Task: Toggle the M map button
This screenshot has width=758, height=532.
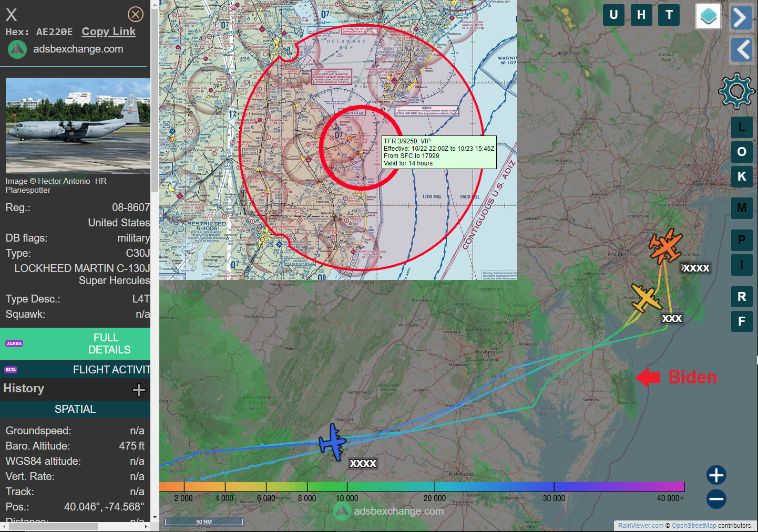Action: click(742, 208)
